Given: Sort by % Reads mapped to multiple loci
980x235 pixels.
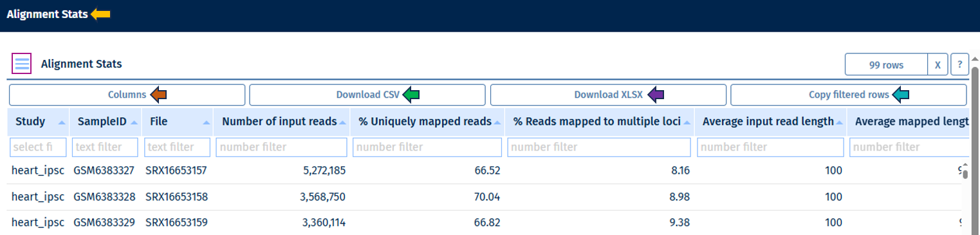Looking at the screenshot, I should coord(686,122).
